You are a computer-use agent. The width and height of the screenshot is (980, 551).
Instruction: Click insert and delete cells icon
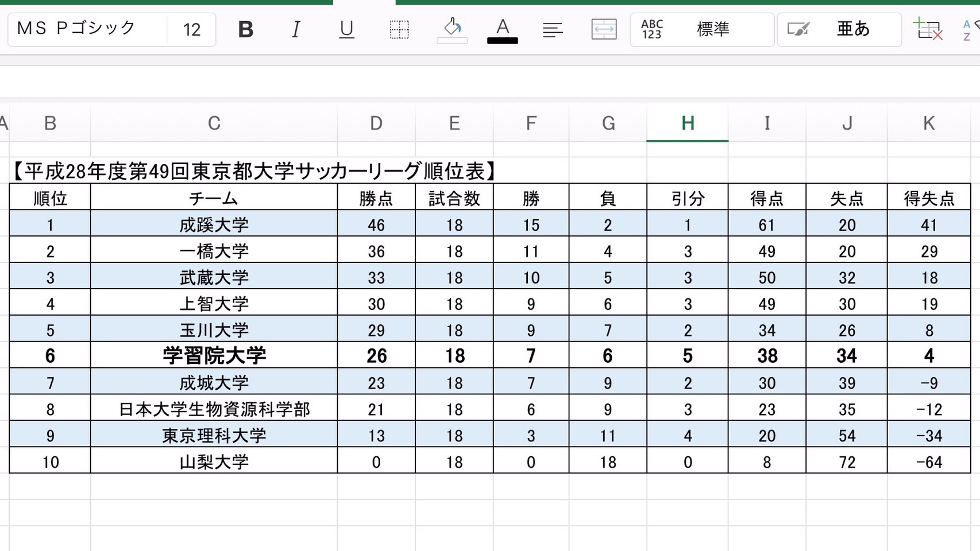coord(928,29)
